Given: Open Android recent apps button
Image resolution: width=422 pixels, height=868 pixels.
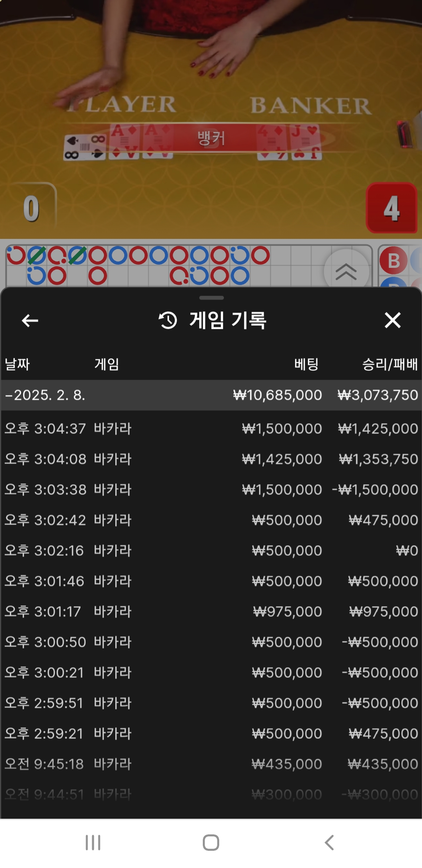Looking at the screenshot, I should [x=93, y=843].
